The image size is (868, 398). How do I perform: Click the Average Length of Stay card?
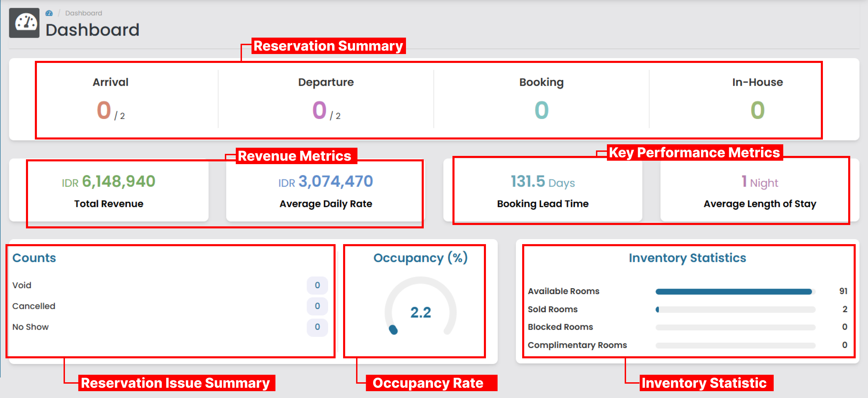coord(759,191)
